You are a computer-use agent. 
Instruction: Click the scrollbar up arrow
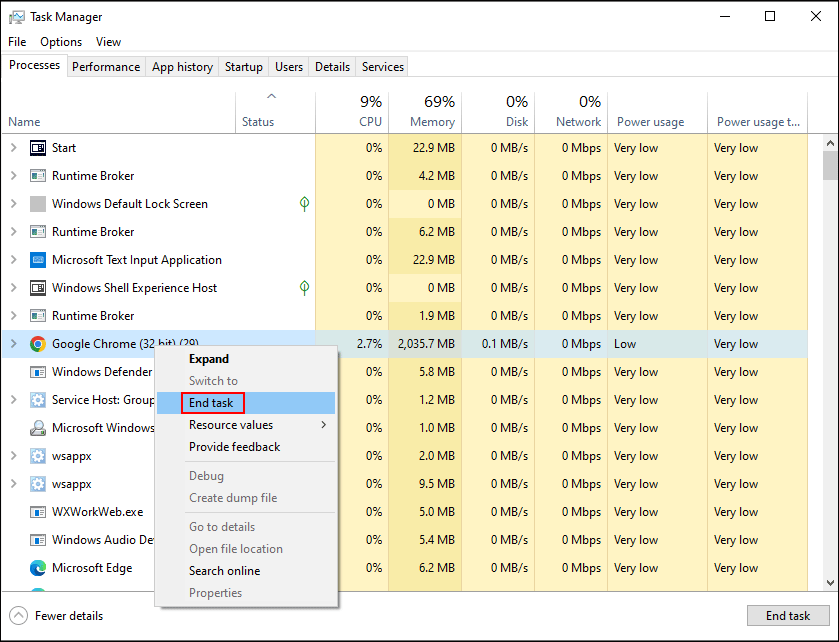click(x=830, y=143)
